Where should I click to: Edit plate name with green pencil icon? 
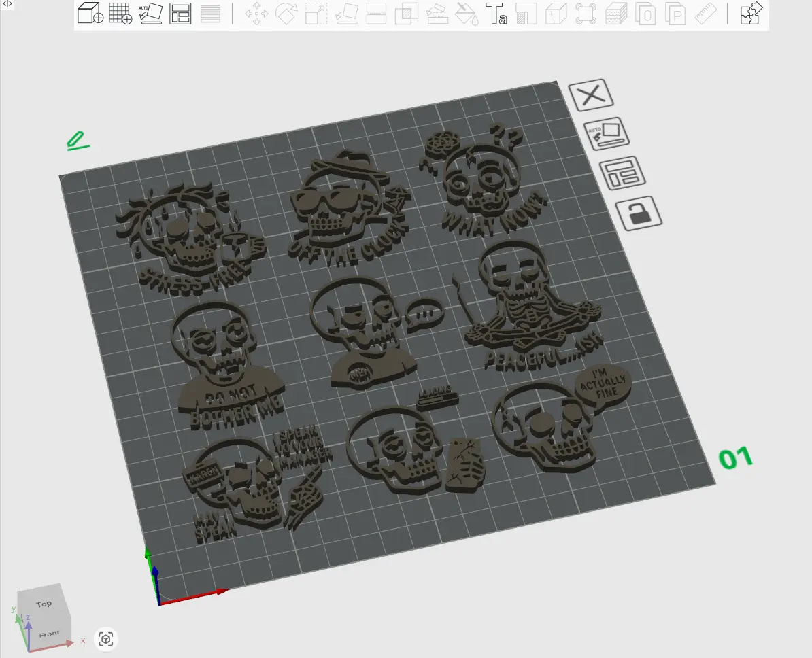78,141
